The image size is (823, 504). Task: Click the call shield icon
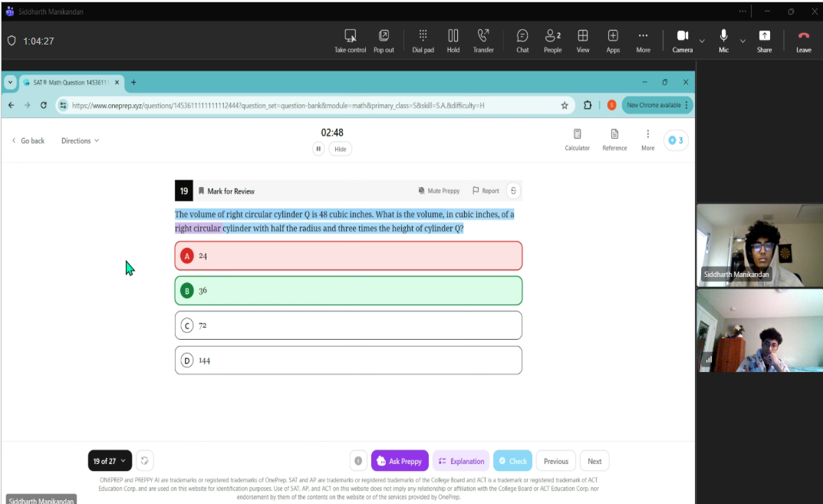pos(12,41)
